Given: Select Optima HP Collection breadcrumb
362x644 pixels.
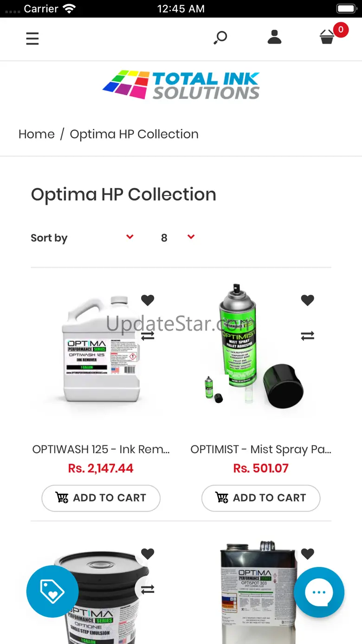Looking at the screenshot, I should point(134,134).
